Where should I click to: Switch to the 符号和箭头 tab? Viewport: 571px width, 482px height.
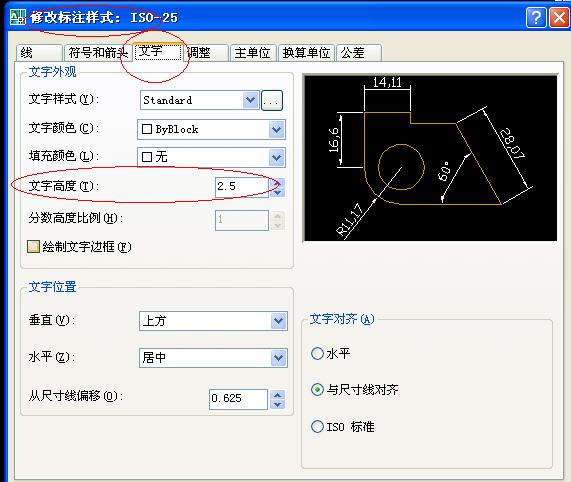98,53
